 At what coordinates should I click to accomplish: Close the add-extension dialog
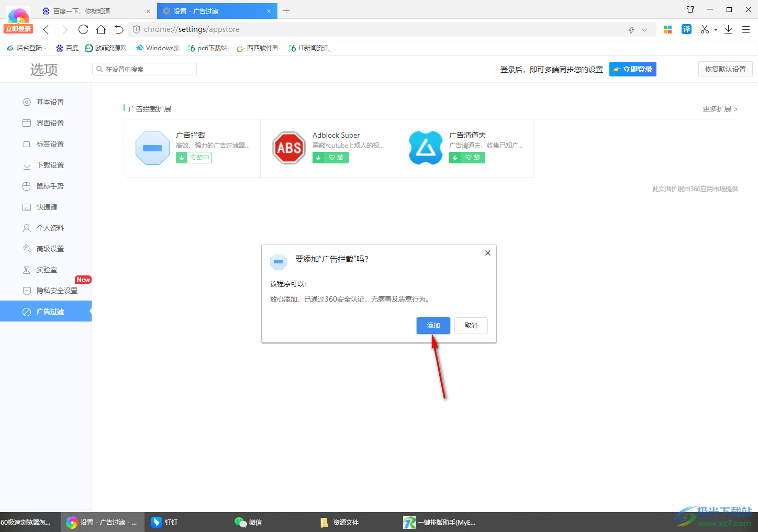pyautogui.click(x=488, y=253)
